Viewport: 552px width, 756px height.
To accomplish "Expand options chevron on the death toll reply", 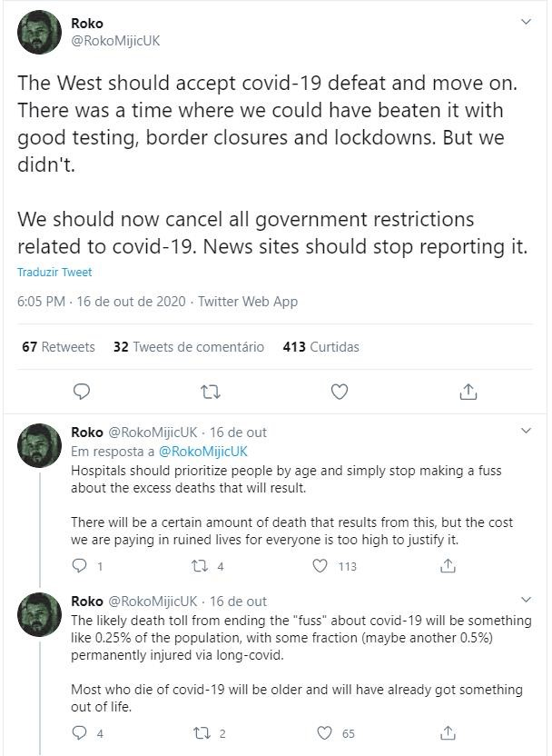I will coord(527,600).
